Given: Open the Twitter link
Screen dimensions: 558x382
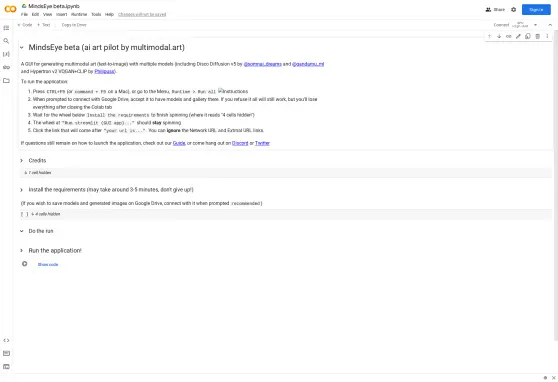Looking at the screenshot, I should tap(262, 143).
